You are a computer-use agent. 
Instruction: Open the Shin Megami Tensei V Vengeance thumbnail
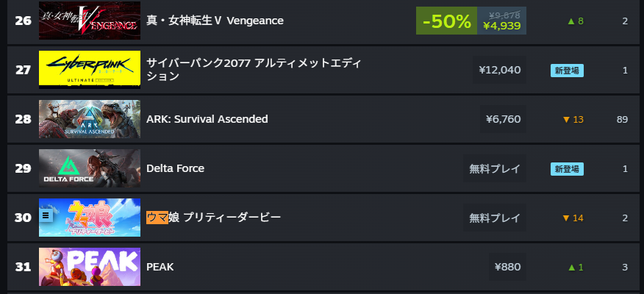[x=90, y=21]
